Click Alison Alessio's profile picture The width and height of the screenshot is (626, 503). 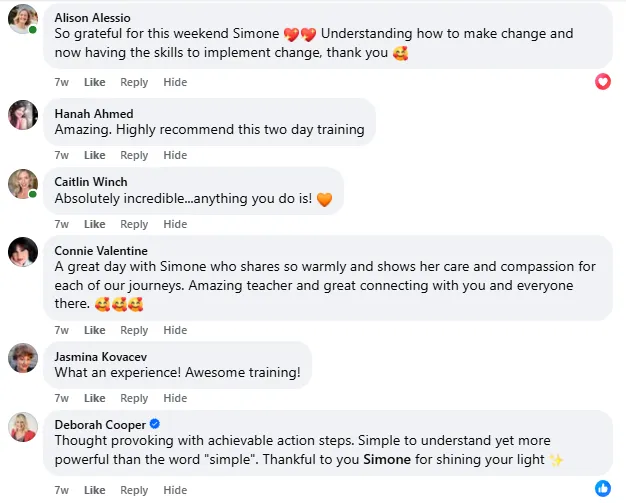(22, 19)
